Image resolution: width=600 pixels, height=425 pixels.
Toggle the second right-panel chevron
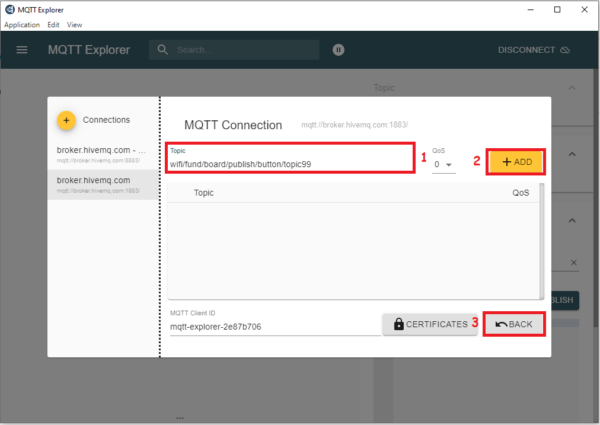point(574,153)
